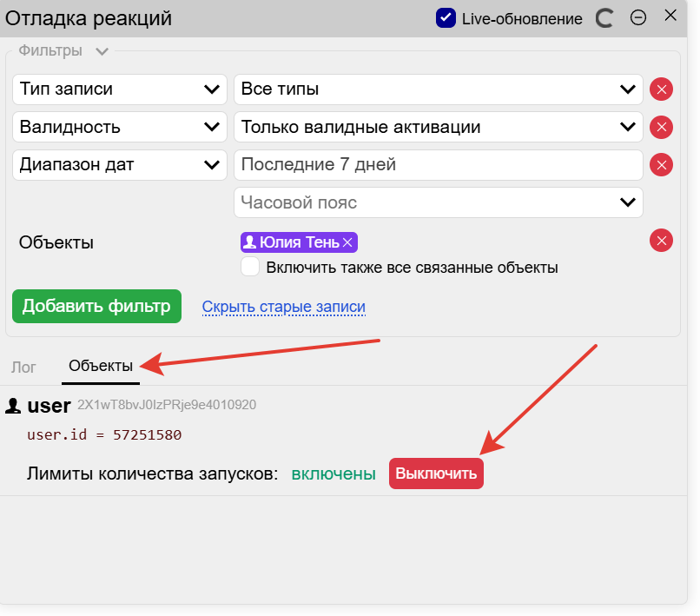Click the Юлия Тень user tag

(299, 242)
